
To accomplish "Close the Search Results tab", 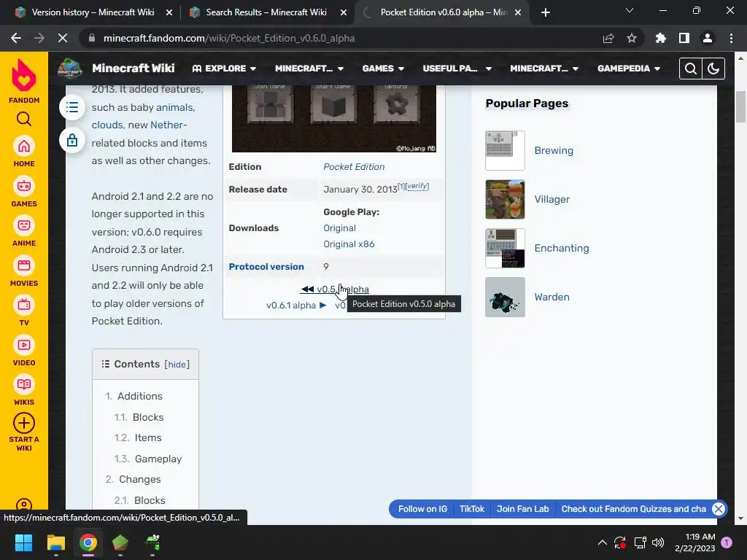I will (344, 12).
